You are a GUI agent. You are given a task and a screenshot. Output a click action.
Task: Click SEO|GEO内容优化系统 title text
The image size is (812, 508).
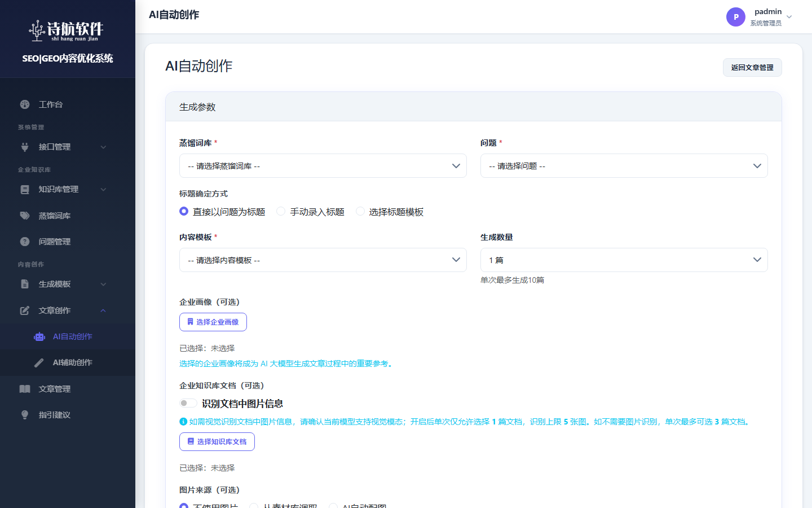[68, 58]
